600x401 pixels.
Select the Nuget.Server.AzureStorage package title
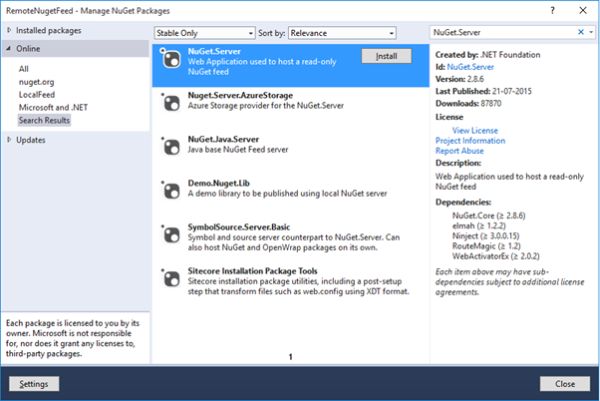click(x=240, y=95)
